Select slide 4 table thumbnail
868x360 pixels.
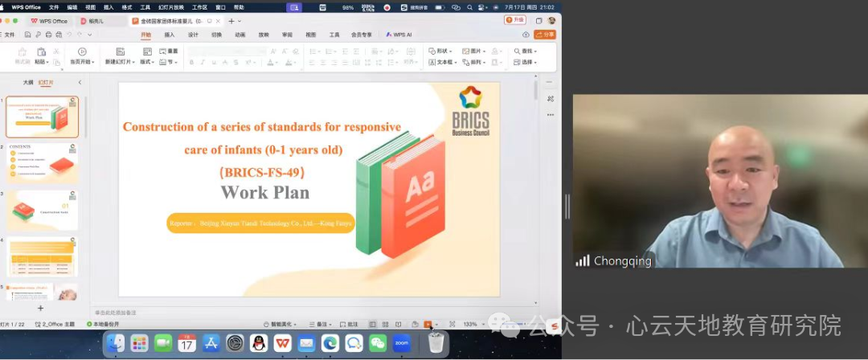(42, 257)
